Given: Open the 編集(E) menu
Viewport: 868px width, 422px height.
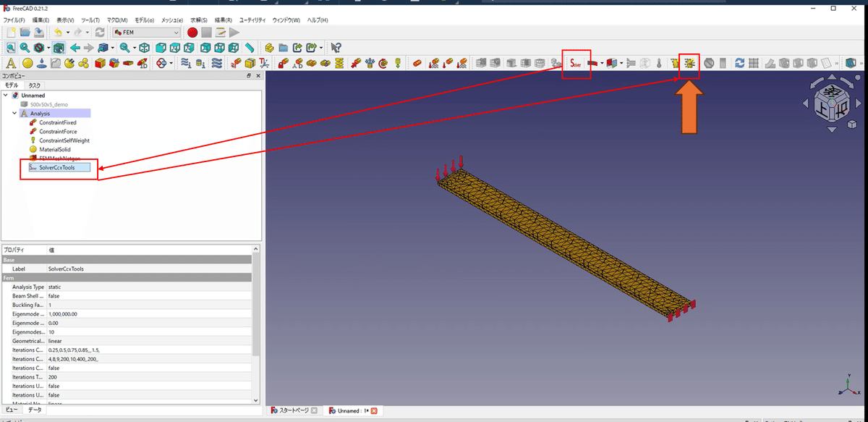Looking at the screenshot, I should pos(41,20).
